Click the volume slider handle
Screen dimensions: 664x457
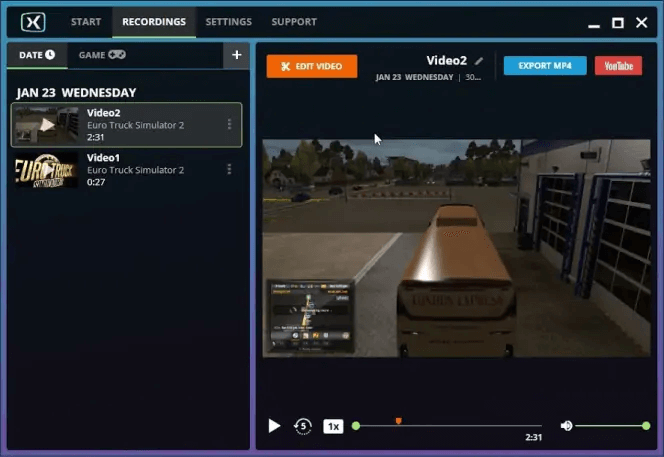pyautogui.click(x=646, y=426)
